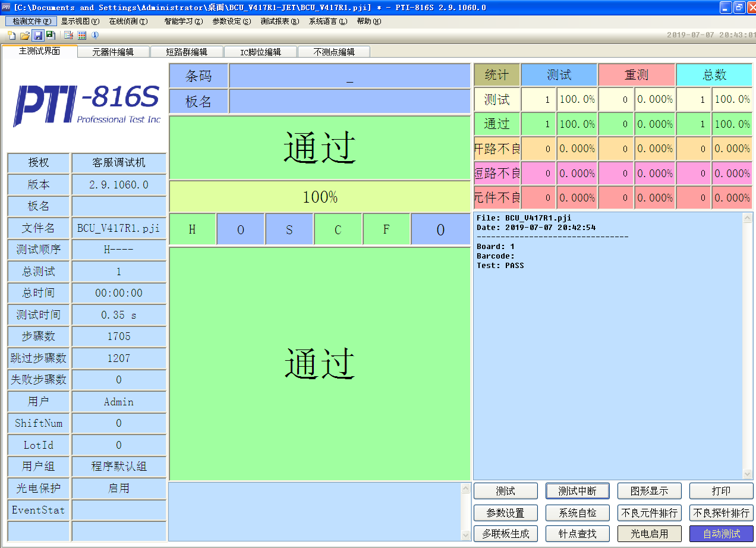Open the 智能学习(Z) menu
Image resolution: width=756 pixels, height=548 pixels.
tap(184, 21)
